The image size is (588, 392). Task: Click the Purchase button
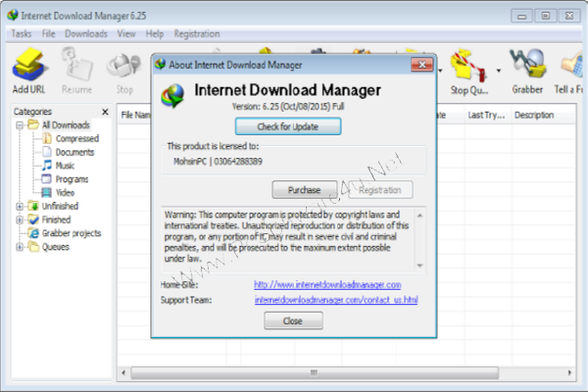click(304, 190)
